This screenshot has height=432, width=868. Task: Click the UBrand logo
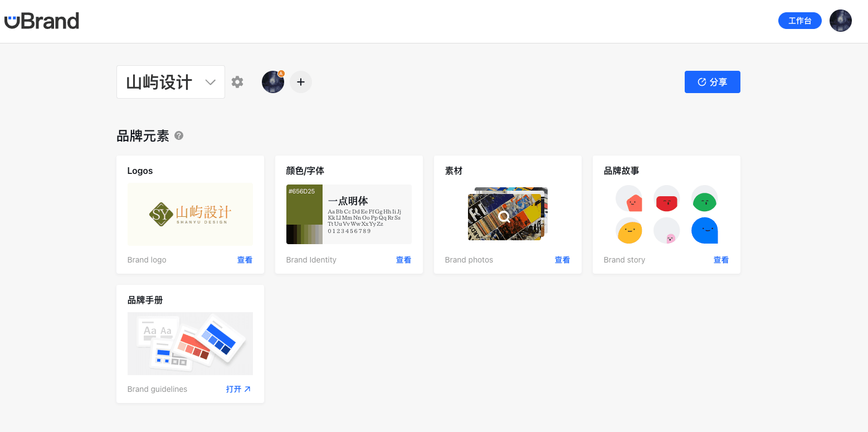(41, 21)
